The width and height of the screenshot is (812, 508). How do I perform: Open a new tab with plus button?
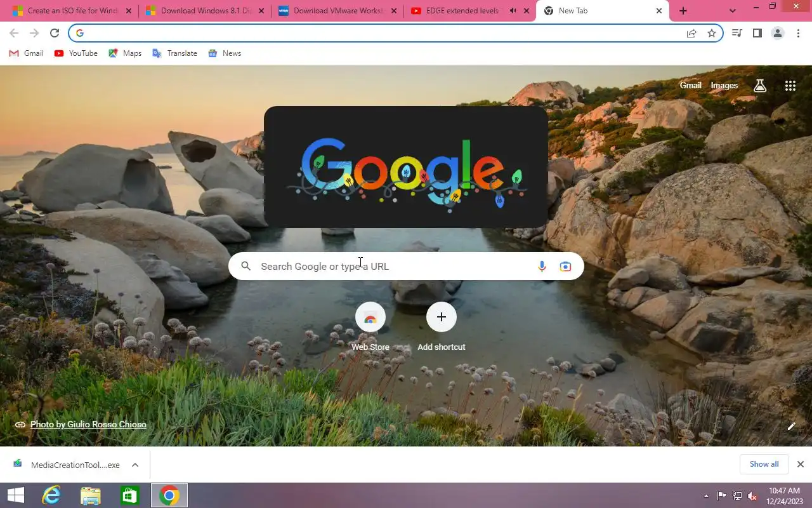click(x=683, y=11)
